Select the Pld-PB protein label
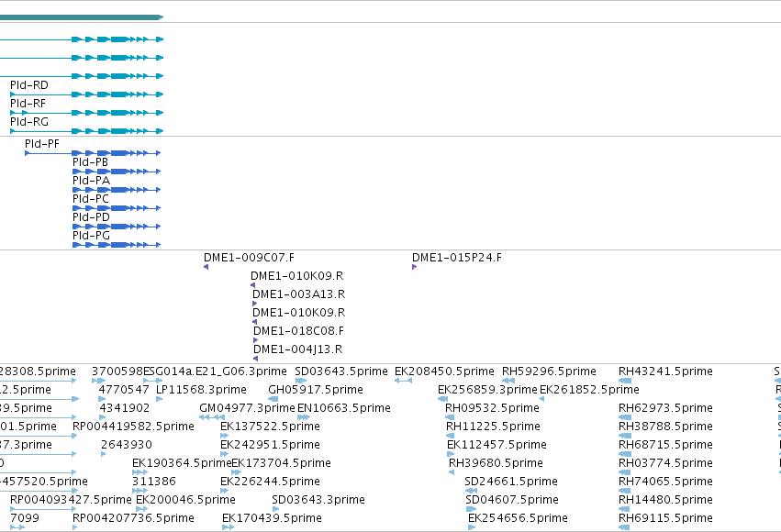 (90, 162)
